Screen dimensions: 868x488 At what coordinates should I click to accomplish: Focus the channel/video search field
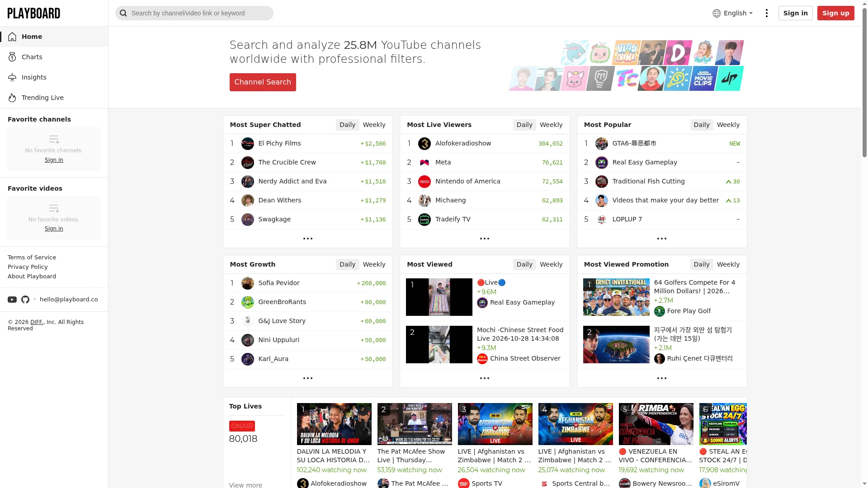(194, 13)
